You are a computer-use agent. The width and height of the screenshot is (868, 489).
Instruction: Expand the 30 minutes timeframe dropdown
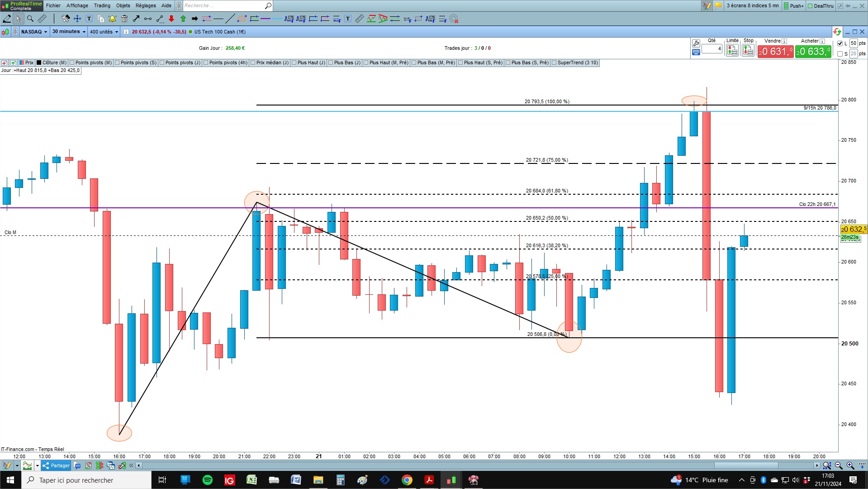pyautogui.click(x=69, y=32)
